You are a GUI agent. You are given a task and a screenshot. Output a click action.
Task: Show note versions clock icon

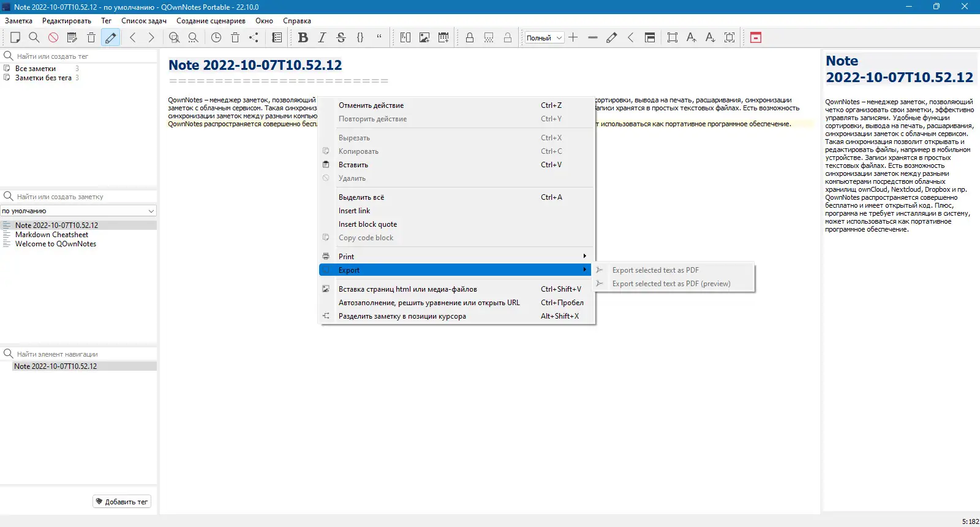(216, 37)
